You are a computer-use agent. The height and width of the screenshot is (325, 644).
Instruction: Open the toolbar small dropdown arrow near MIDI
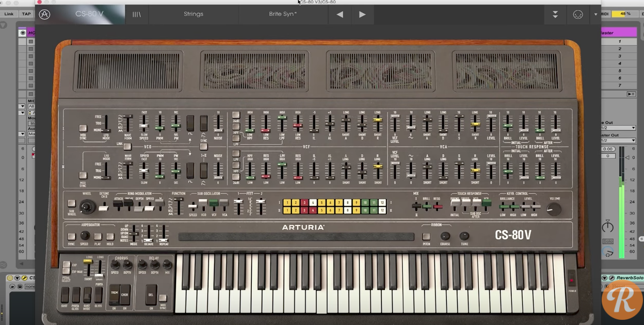(x=595, y=14)
